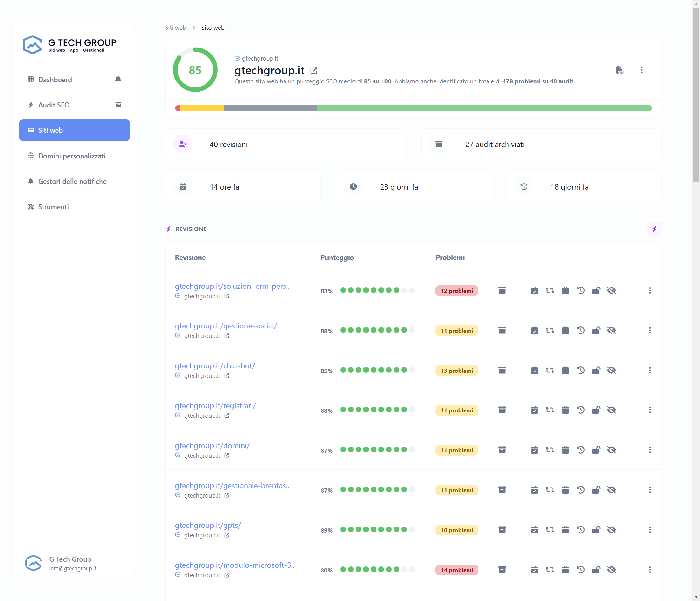The width and height of the screenshot is (700, 601).
Task: Open gtechgroup.it/gestione-social/ audit link
Action: click(x=226, y=326)
